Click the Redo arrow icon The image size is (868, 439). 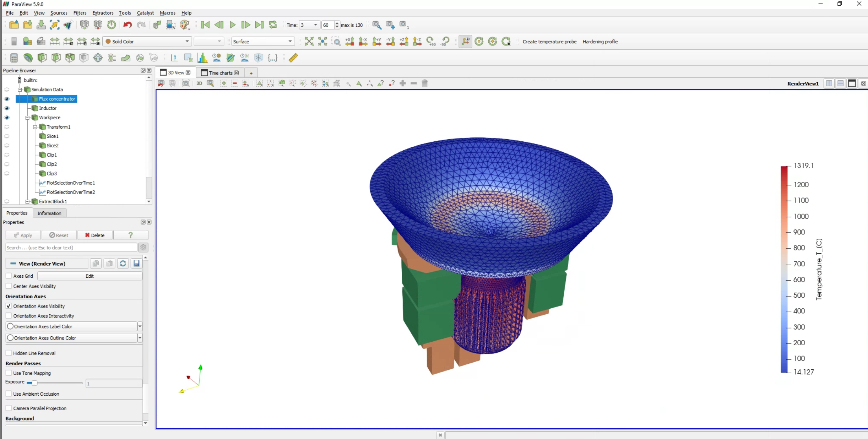[x=141, y=25]
